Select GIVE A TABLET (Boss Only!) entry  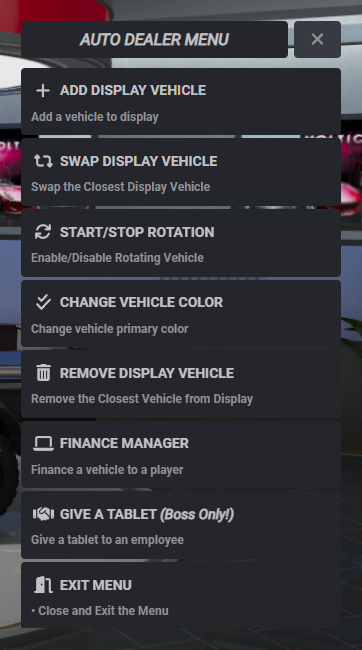coord(181,525)
